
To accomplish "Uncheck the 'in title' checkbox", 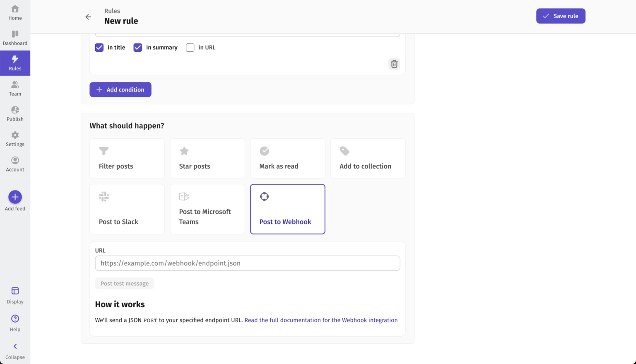I will (99, 47).
